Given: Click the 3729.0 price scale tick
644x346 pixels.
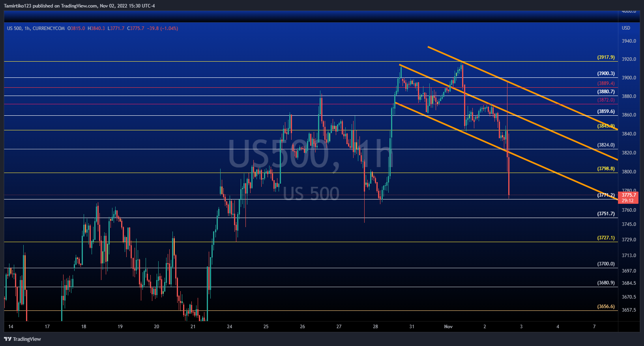Looking at the screenshot, I should tap(629, 240).
